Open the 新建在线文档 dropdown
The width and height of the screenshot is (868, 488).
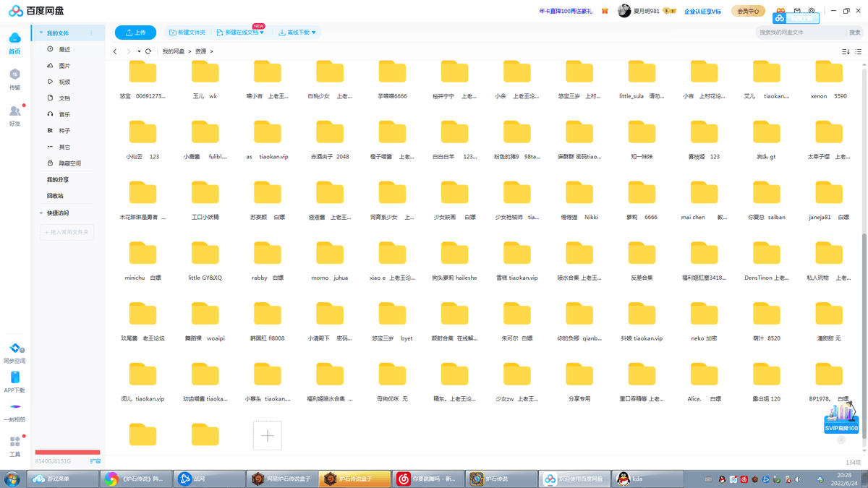pos(261,33)
